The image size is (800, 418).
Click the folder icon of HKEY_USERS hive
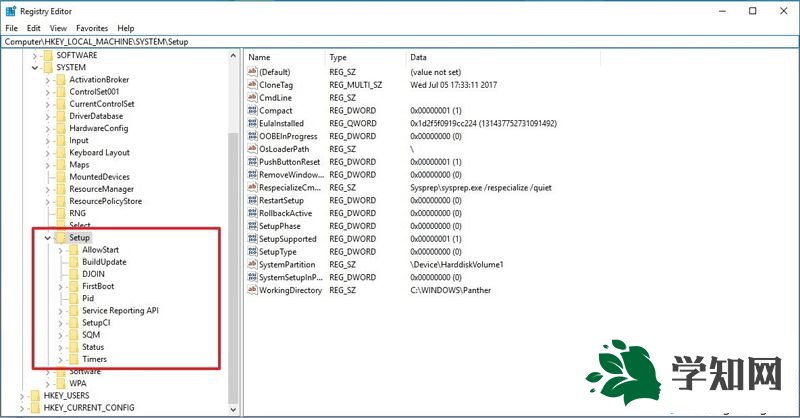point(35,396)
